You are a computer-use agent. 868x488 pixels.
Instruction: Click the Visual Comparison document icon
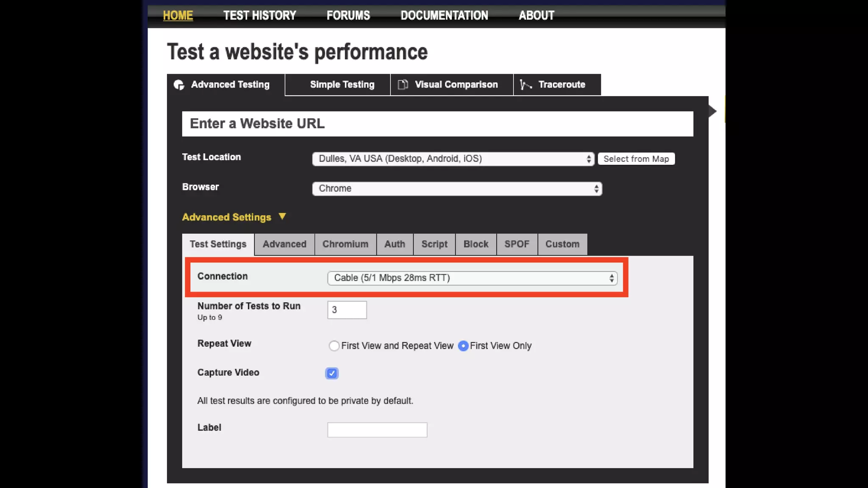pos(403,85)
